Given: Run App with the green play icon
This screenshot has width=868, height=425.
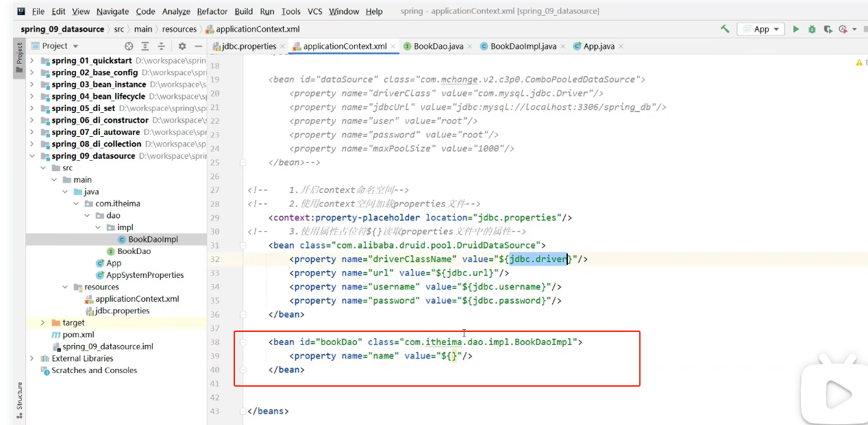Looking at the screenshot, I should point(796,29).
